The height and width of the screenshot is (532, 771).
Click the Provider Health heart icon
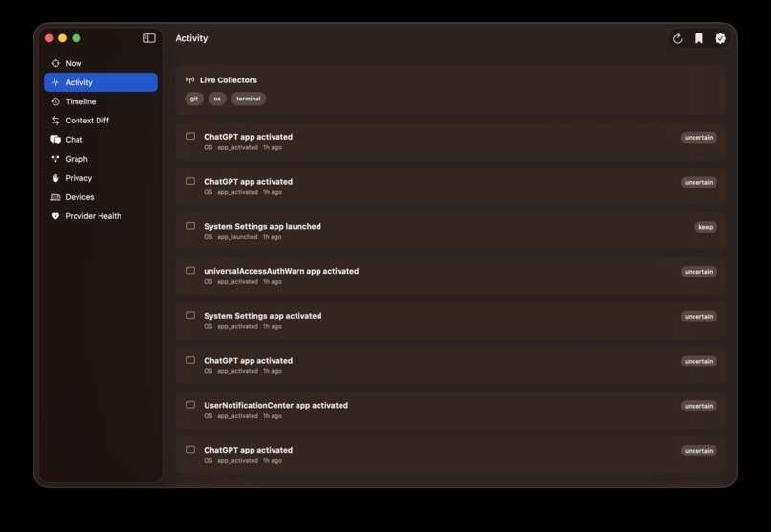(x=55, y=216)
